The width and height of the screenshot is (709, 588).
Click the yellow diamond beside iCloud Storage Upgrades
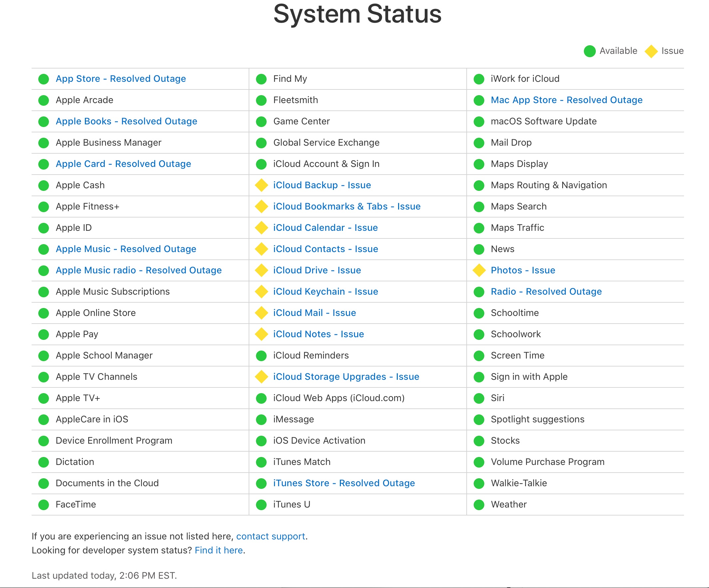pos(261,377)
